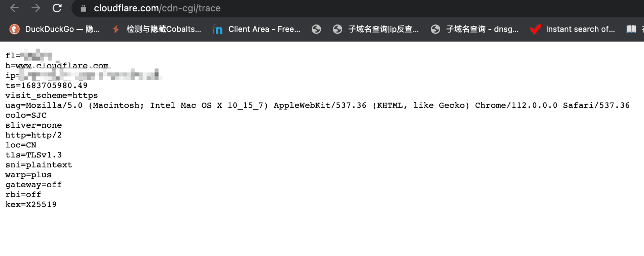Image resolution: width=644 pixels, height=256 pixels.
Task: Click the browser Back arrow
Action: tap(14, 8)
